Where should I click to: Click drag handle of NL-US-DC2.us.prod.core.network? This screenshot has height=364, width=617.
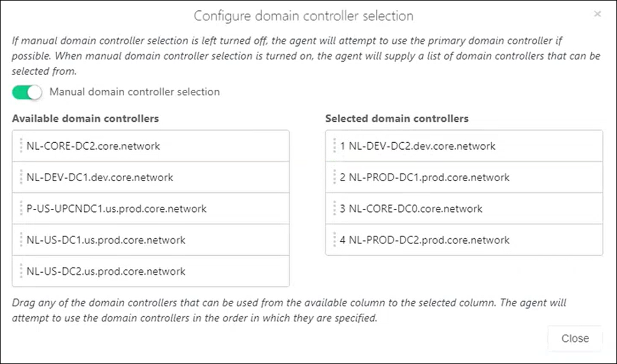pos(21,271)
